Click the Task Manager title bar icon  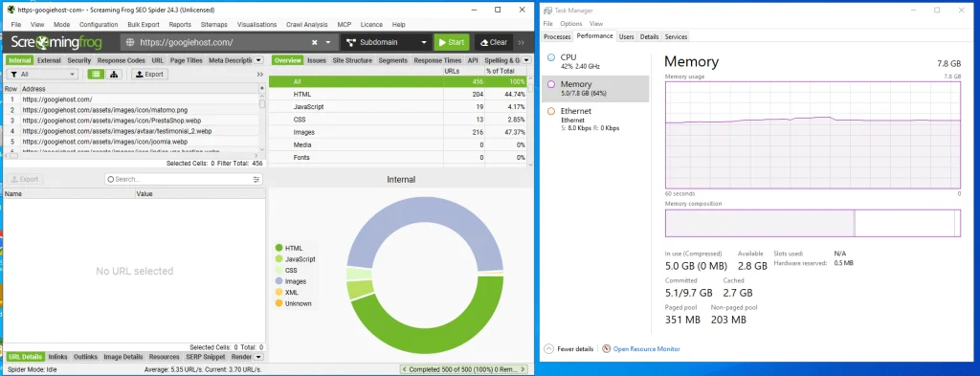pos(548,10)
